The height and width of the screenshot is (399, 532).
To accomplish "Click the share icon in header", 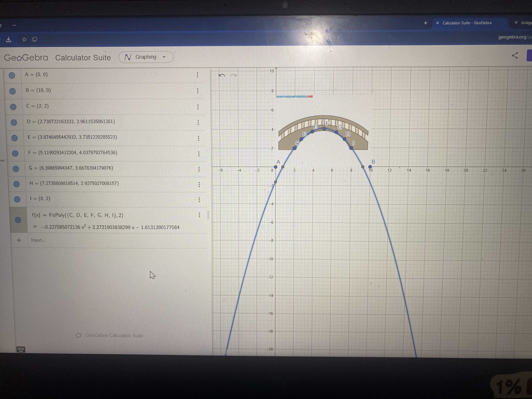I will click(x=515, y=56).
